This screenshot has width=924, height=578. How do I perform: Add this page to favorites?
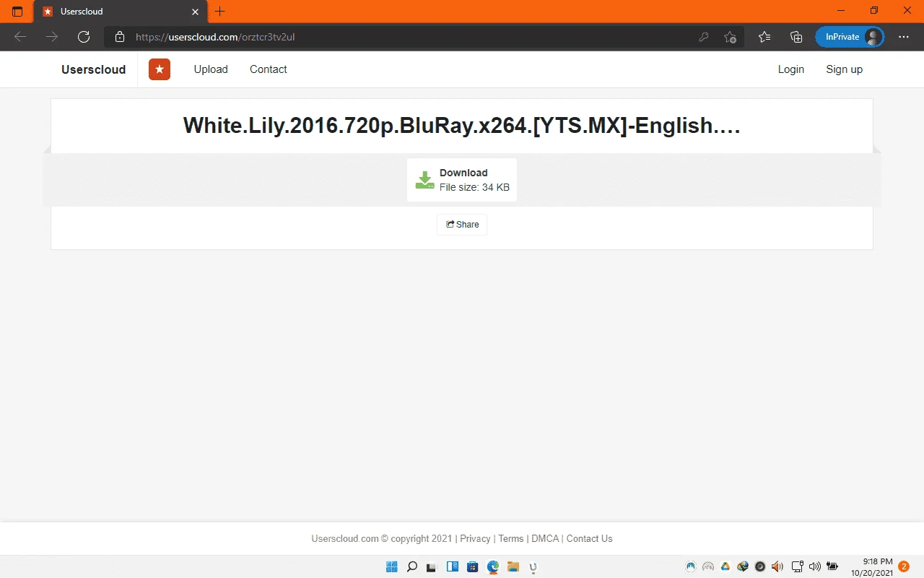(730, 37)
